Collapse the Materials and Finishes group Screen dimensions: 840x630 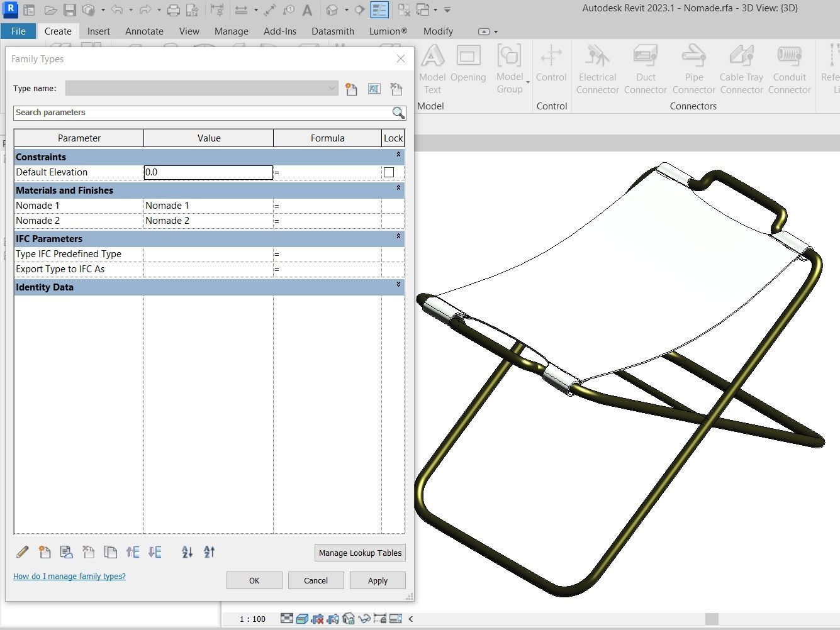point(398,188)
